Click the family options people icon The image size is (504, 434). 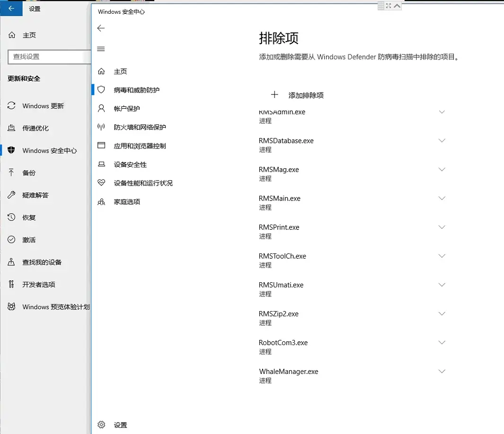101,201
